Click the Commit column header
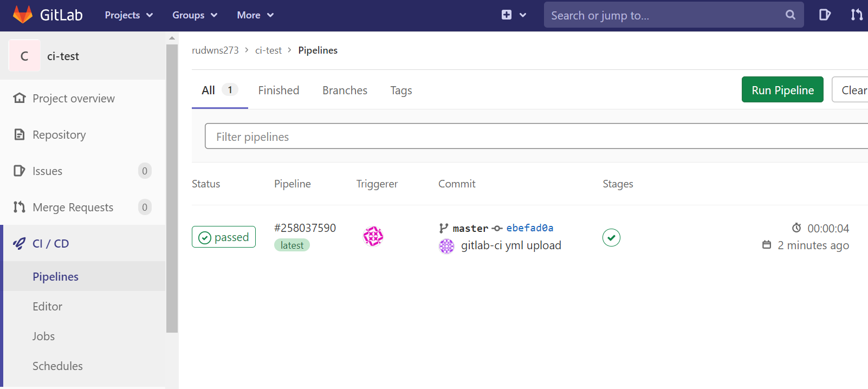The height and width of the screenshot is (389, 868). (x=457, y=184)
